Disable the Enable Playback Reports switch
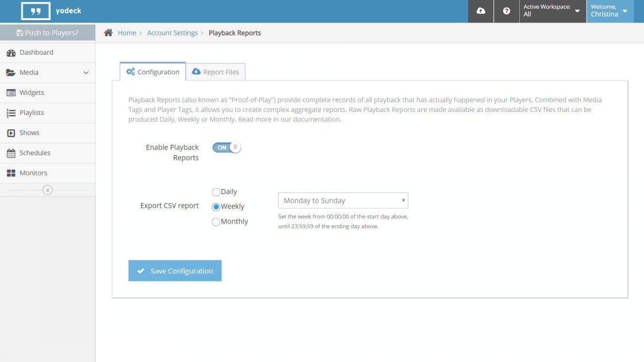644x362 pixels. tap(227, 148)
